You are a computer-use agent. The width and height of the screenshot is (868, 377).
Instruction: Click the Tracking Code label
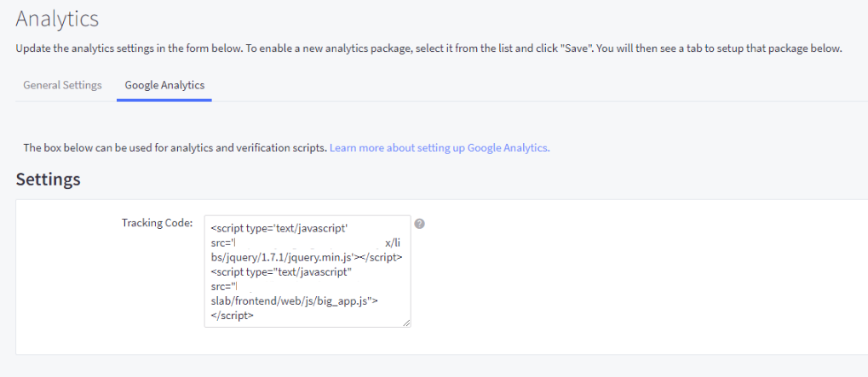(158, 222)
